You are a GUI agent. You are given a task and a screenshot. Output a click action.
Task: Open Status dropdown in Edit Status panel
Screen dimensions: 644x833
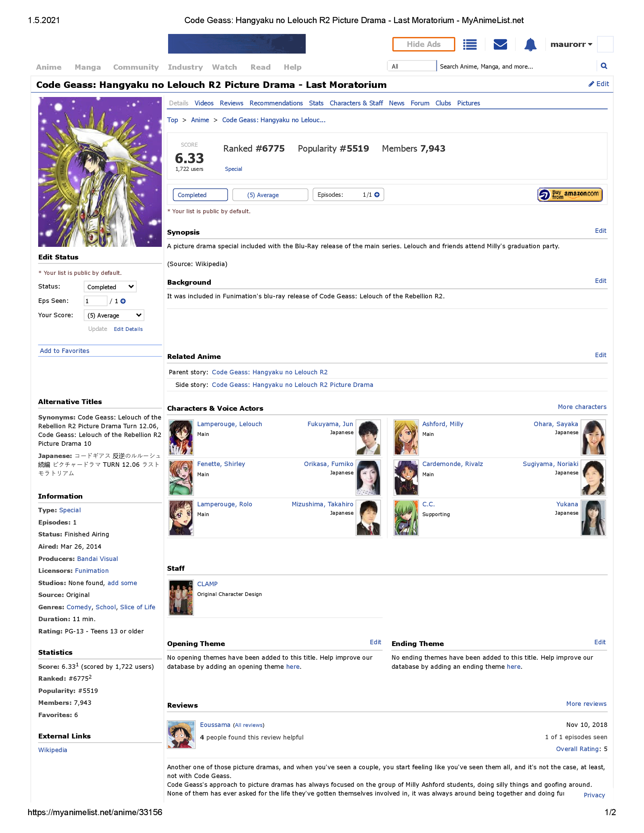pos(110,287)
